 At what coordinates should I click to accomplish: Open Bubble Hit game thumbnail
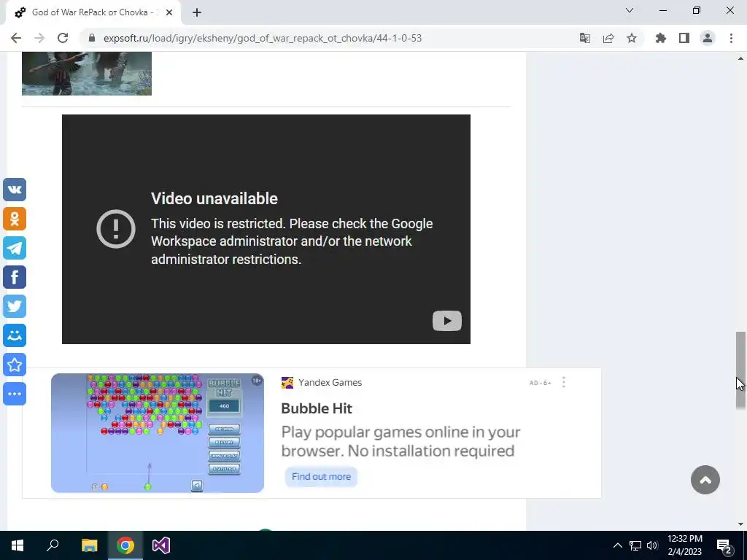tap(158, 433)
